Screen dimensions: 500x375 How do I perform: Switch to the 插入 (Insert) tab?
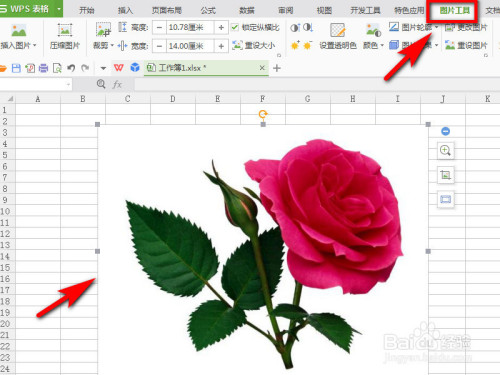point(125,10)
